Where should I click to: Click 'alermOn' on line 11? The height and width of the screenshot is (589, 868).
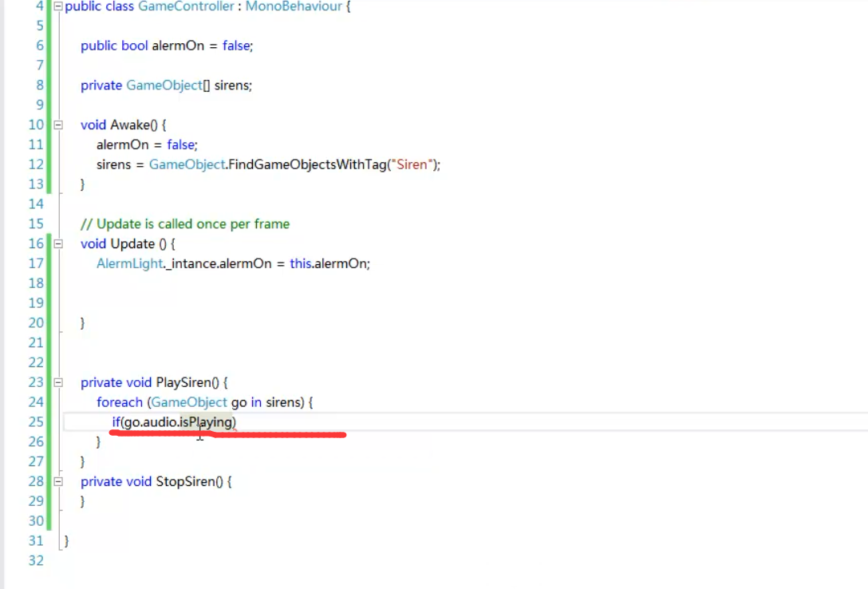[x=122, y=145]
